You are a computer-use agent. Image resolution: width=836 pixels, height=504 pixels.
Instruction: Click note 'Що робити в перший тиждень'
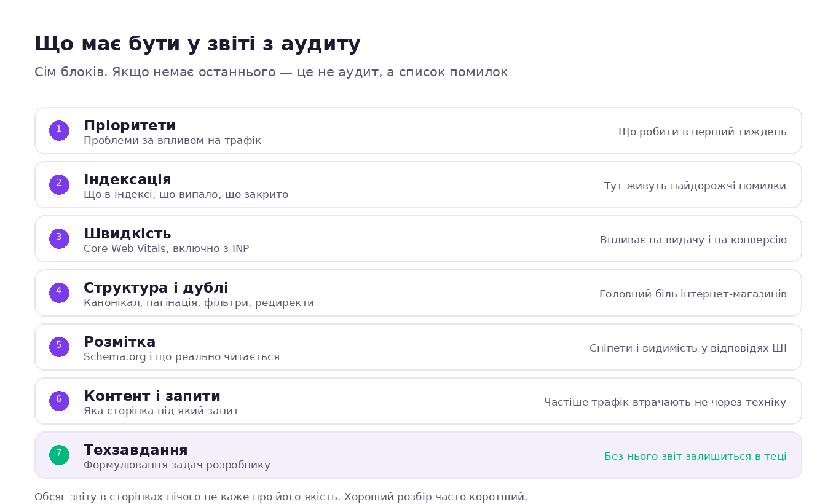click(x=703, y=132)
